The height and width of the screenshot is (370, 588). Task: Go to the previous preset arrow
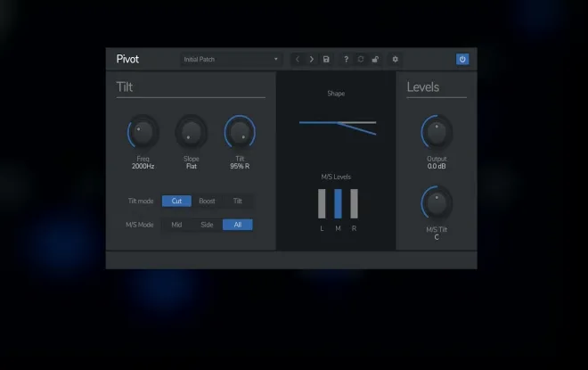298,60
